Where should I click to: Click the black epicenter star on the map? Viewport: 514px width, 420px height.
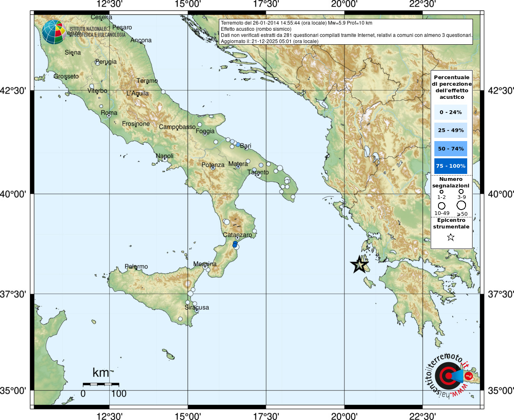tap(359, 265)
